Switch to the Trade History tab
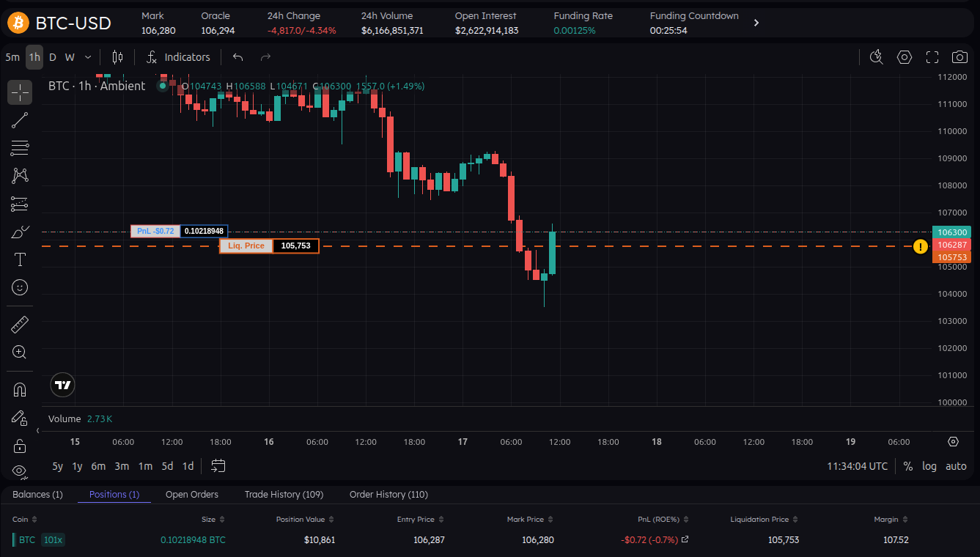Screen dimensions: 980x557 tap(284, 494)
